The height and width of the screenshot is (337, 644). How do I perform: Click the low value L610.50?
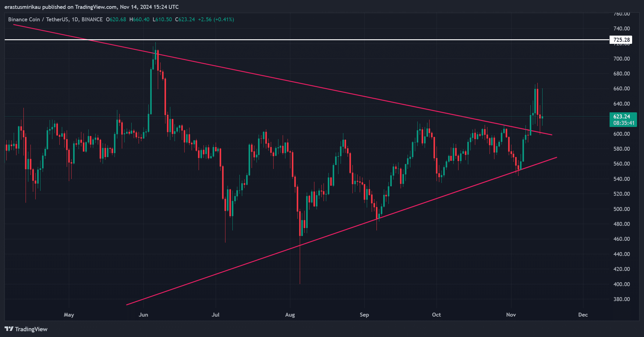tap(162, 19)
